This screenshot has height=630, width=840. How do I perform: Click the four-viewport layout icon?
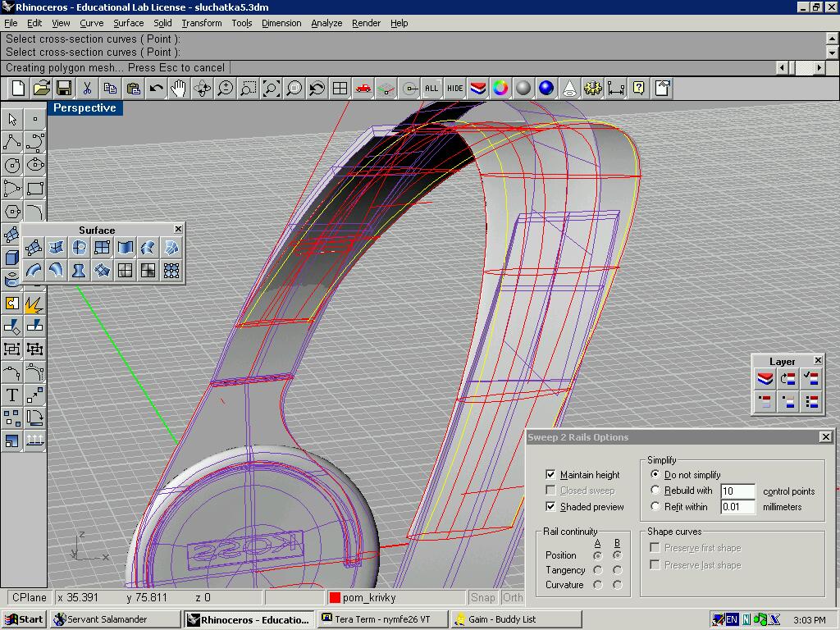pyautogui.click(x=340, y=89)
